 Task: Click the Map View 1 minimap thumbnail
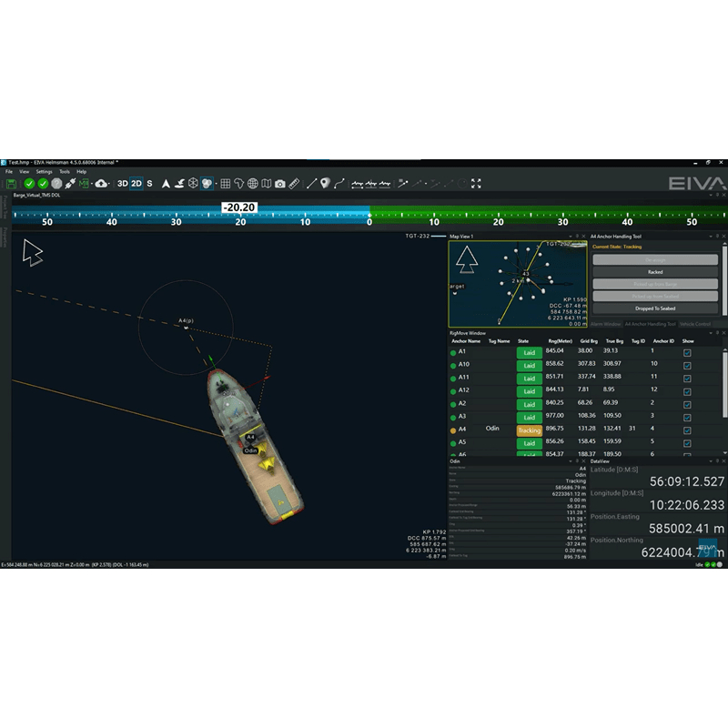pos(518,284)
